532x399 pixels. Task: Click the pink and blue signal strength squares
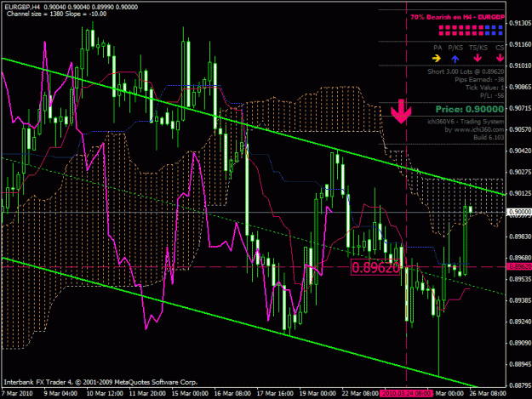pos(471,30)
